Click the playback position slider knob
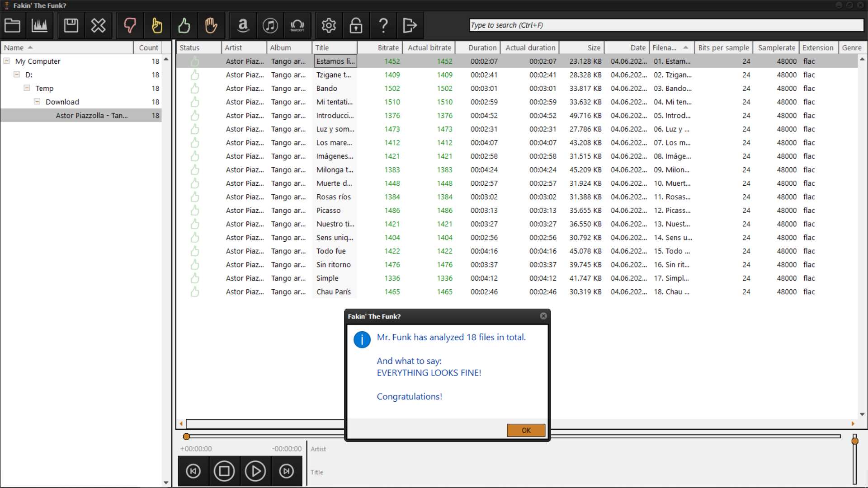The height and width of the screenshot is (488, 868). point(186,436)
